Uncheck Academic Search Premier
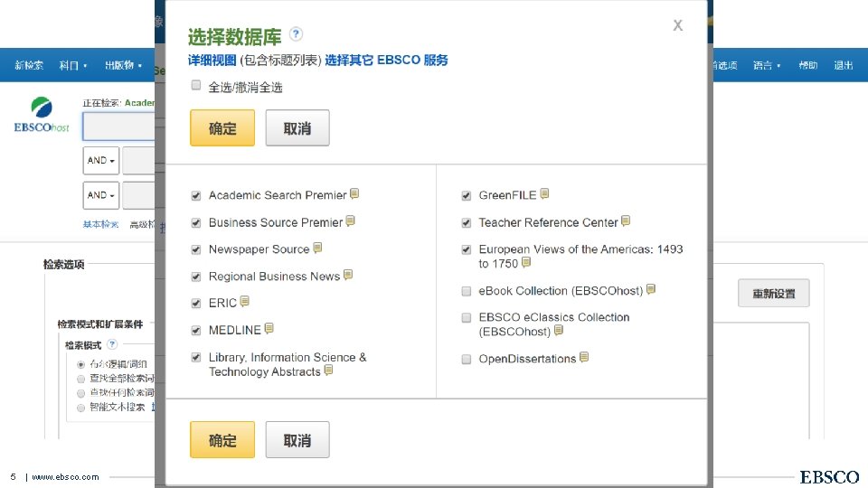 tap(196, 195)
